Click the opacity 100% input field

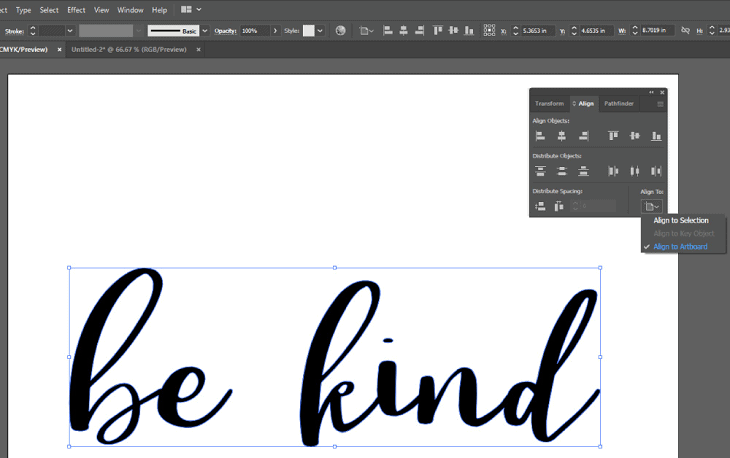(x=255, y=31)
